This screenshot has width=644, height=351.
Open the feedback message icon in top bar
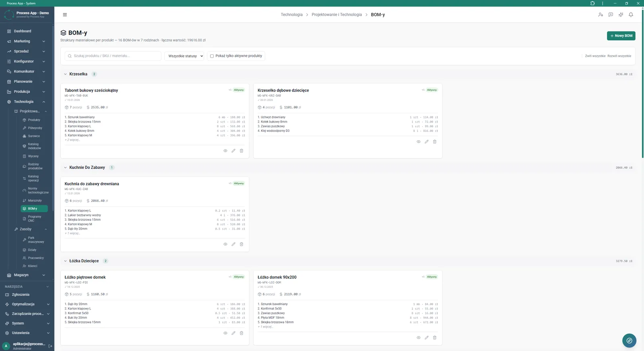[x=611, y=15]
